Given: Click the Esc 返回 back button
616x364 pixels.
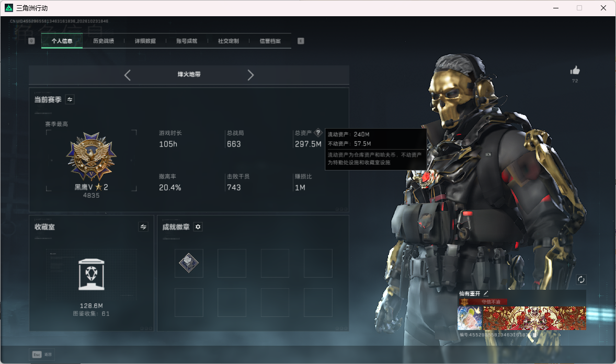Looking at the screenshot, I should click(42, 355).
